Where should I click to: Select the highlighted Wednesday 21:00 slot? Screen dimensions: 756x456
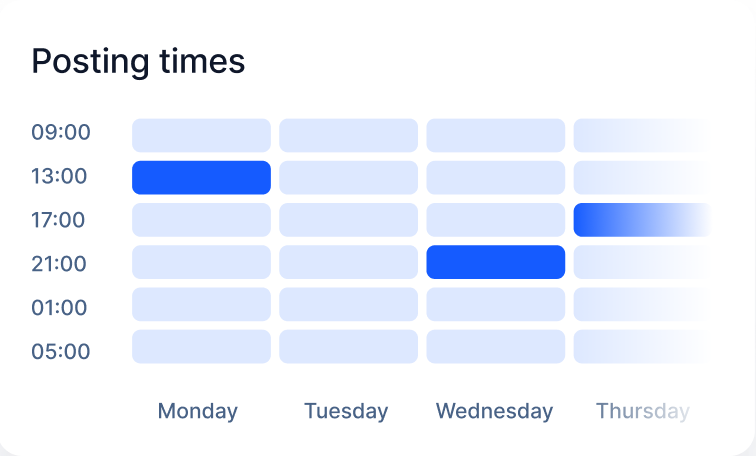click(495, 262)
